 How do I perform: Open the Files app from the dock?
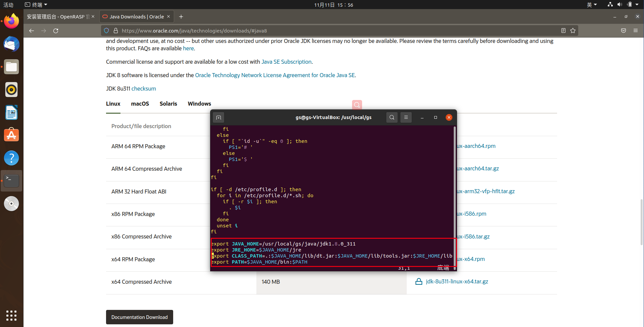coord(11,67)
